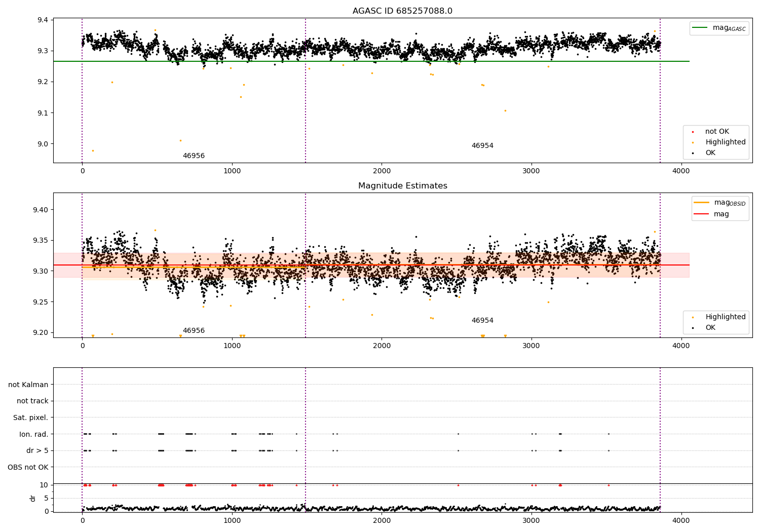Click the 'Ion. rad.' row label
The height and width of the screenshot is (532, 760).
click(x=34, y=434)
